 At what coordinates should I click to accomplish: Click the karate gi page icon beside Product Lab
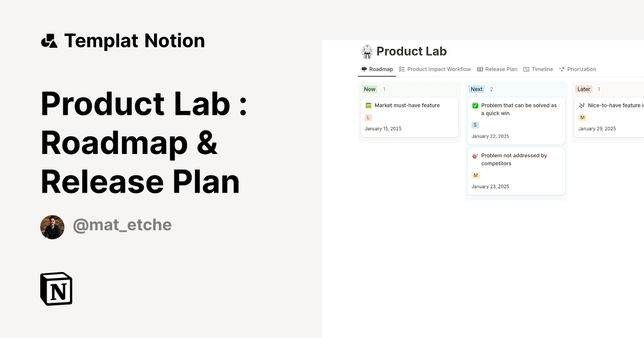[367, 52]
